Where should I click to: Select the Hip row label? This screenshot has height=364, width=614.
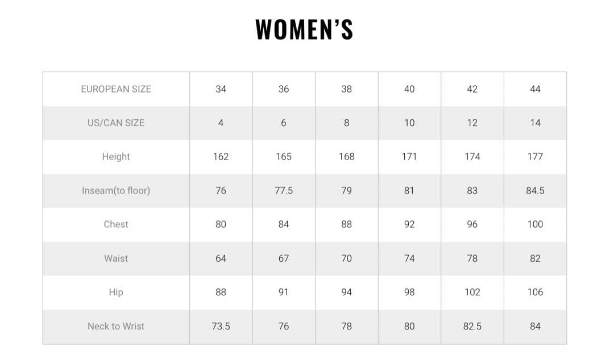click(x=116, y=292)
